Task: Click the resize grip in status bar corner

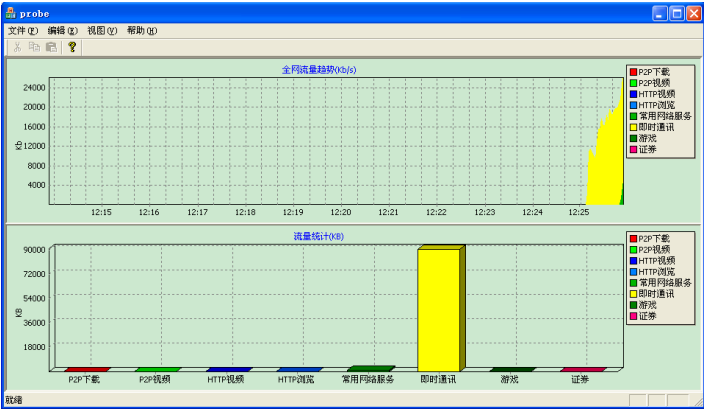Action: click(698, 401)
